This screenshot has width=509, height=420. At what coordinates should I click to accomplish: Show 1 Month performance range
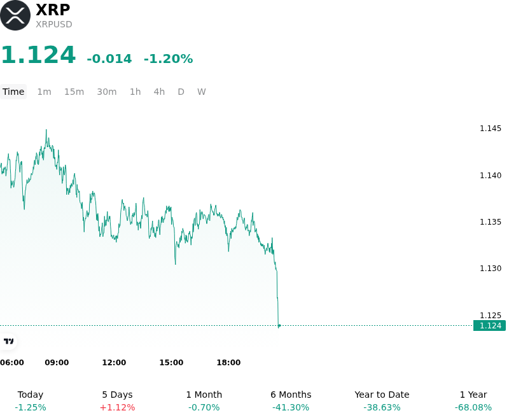[204, 401]
